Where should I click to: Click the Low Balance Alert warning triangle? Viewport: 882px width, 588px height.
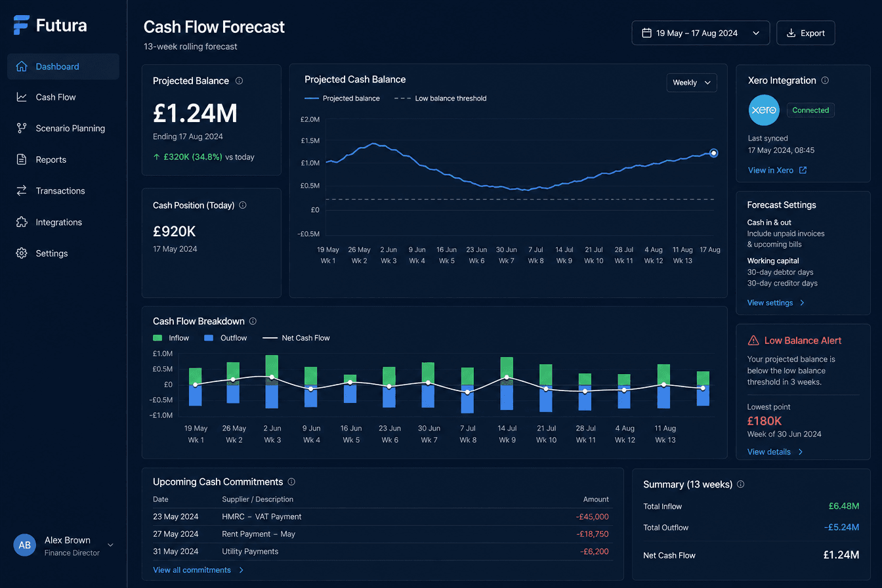pos(753,340)
